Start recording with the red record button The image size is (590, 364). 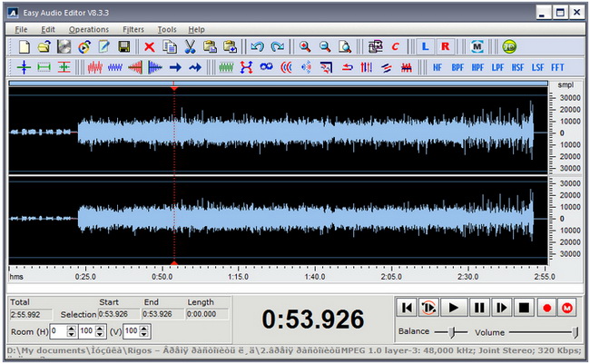547,308
